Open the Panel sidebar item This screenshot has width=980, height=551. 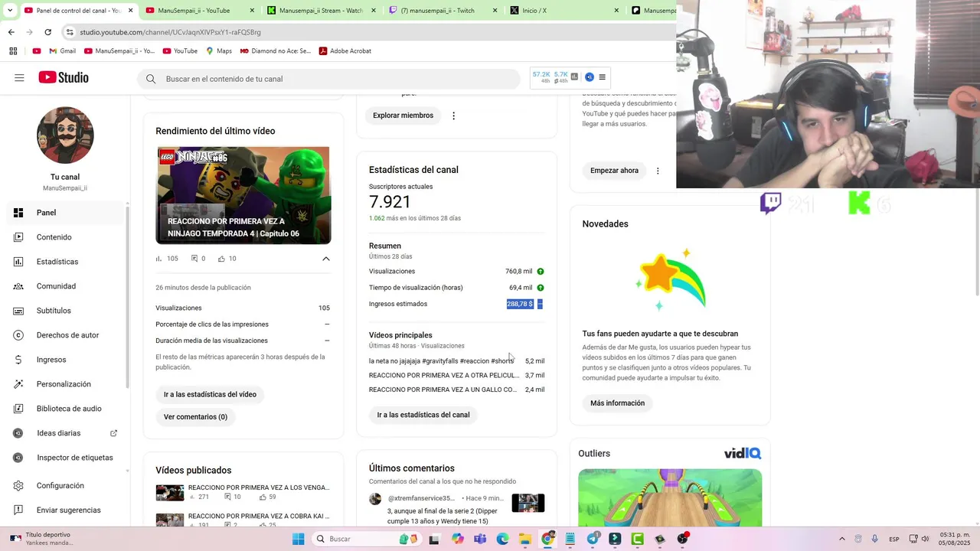coord(64,213)
